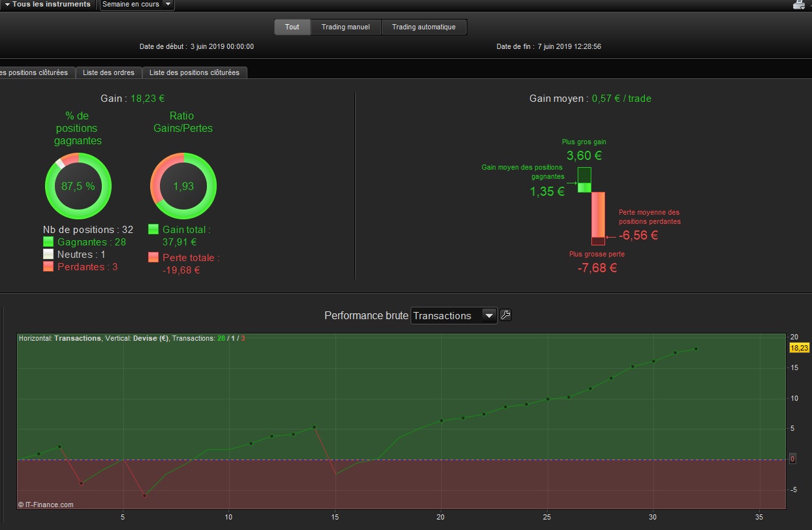The width and height of the screenshot is (812, 530).
Task: Click the Ratio Gains/Pertes donut chart
Action: (x=183, y=186)
